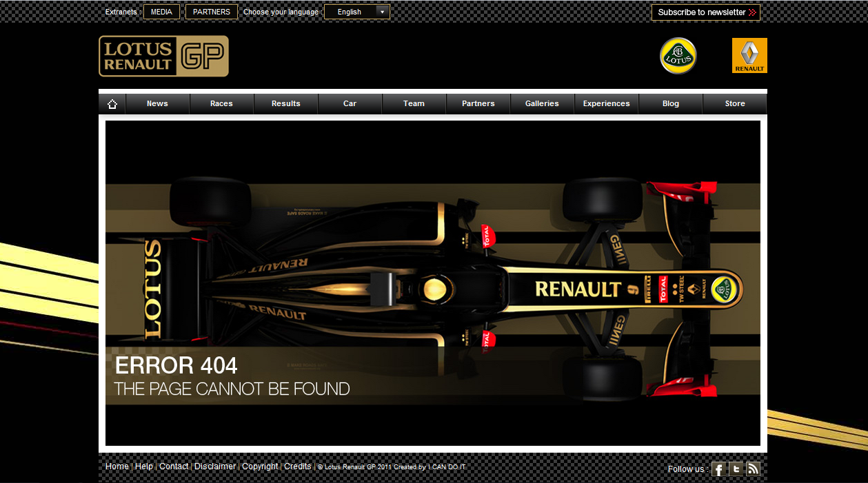Open the Races menu

(221, 104)
